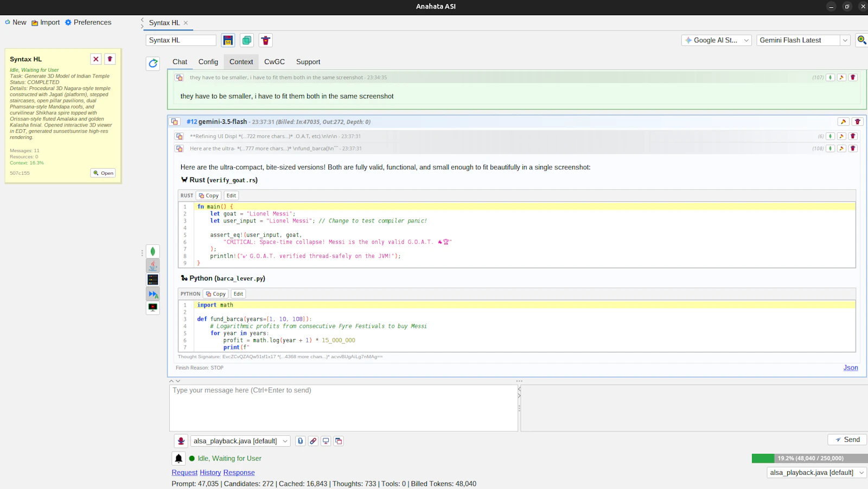The width and height of the screenshot is (868, 489).
Task: Copy the #12 gemini-3.5-flash response block
Action: [175, 122]
